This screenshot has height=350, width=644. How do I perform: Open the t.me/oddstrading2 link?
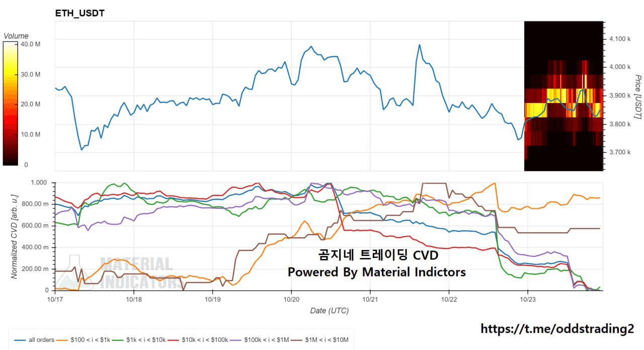(x=557, y=329)
